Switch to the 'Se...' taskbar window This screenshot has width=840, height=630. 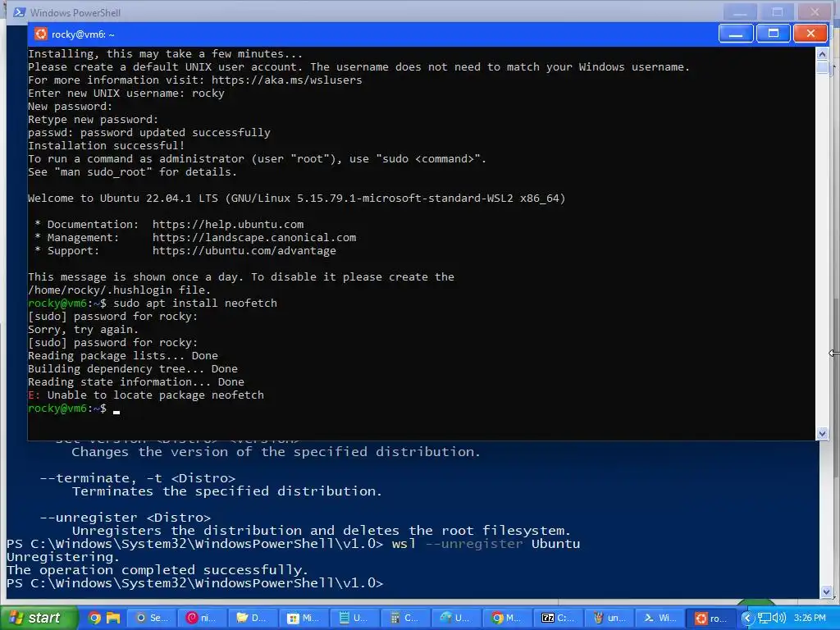[x=151, y=618]
